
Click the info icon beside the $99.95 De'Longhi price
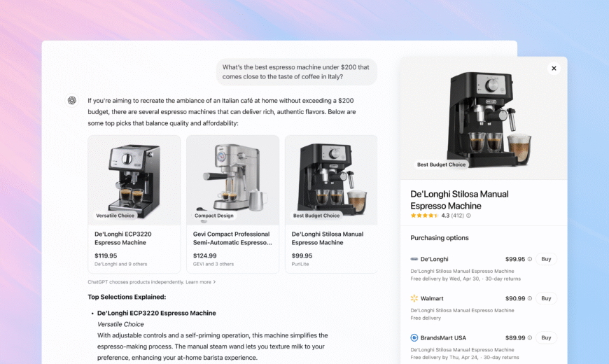[529, 259]
